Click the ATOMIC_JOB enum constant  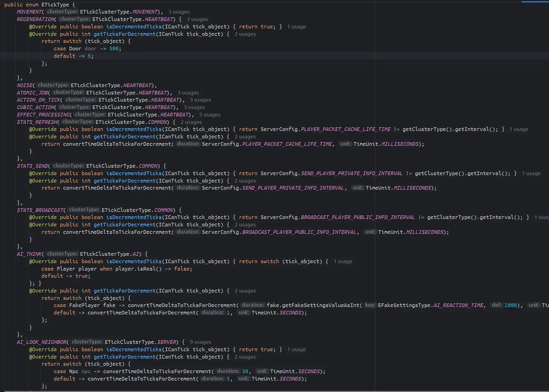(32, 93)
